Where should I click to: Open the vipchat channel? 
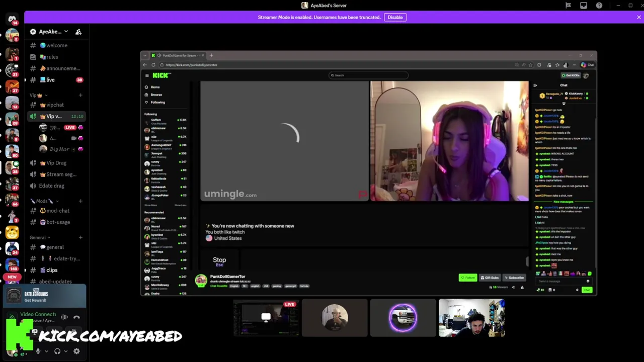(55, 105)
